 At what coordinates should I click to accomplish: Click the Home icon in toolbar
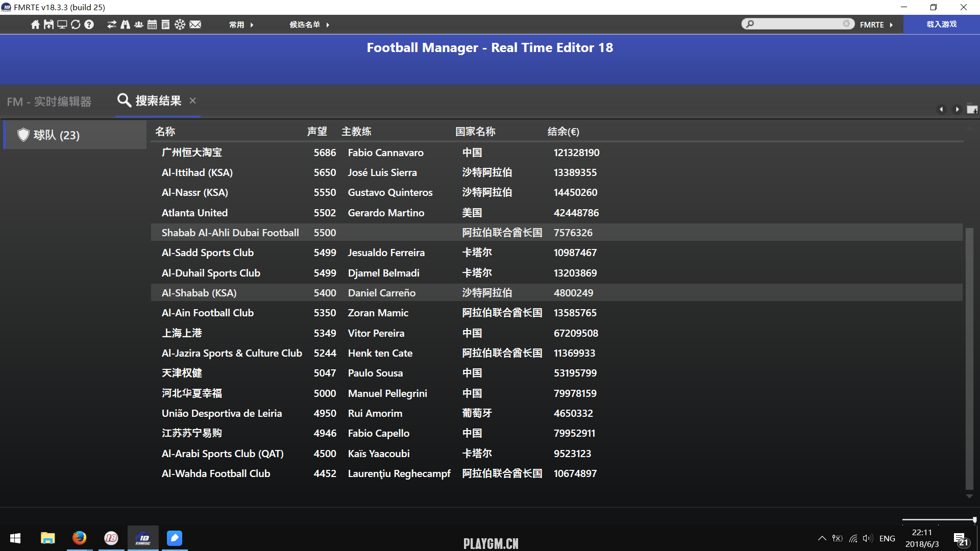click(35, 24)
